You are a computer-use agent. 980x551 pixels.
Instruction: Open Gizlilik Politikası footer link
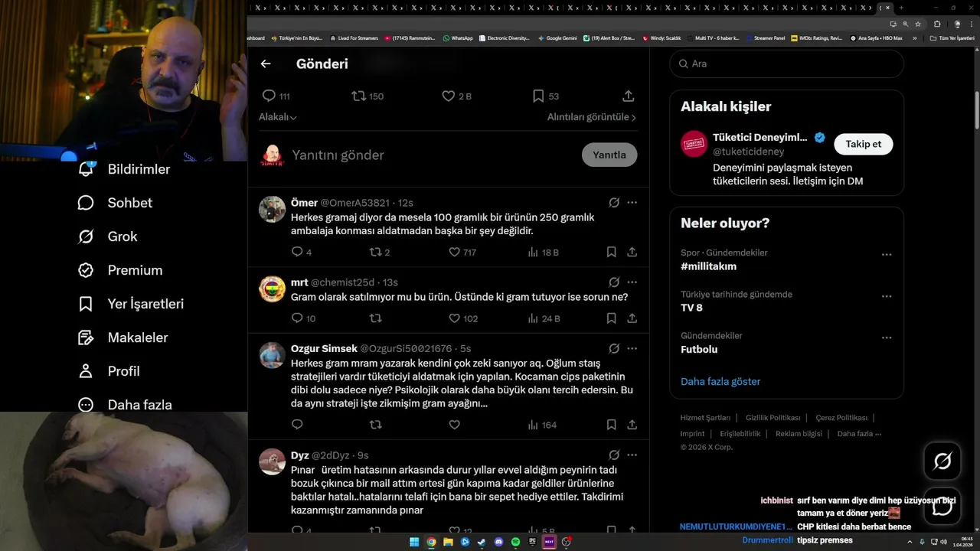(x=773, y=418)
